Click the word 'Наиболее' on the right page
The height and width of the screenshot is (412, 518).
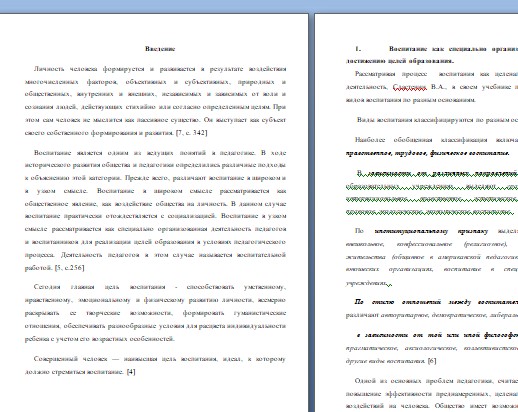coord(370,140)
